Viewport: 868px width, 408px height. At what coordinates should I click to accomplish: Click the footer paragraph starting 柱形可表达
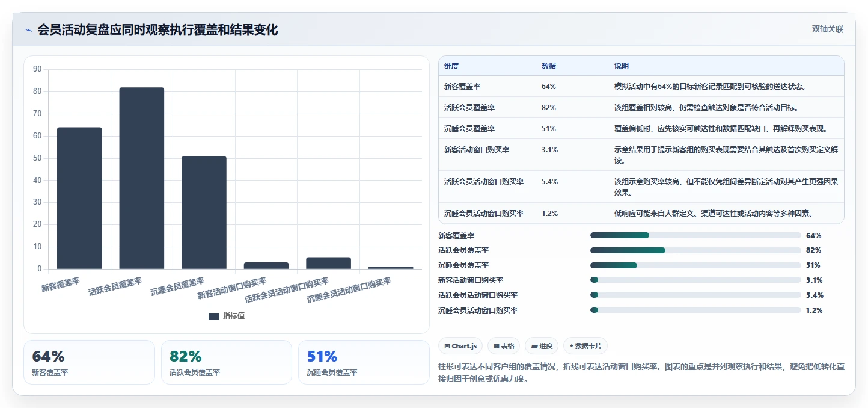(x=641, y=372)
